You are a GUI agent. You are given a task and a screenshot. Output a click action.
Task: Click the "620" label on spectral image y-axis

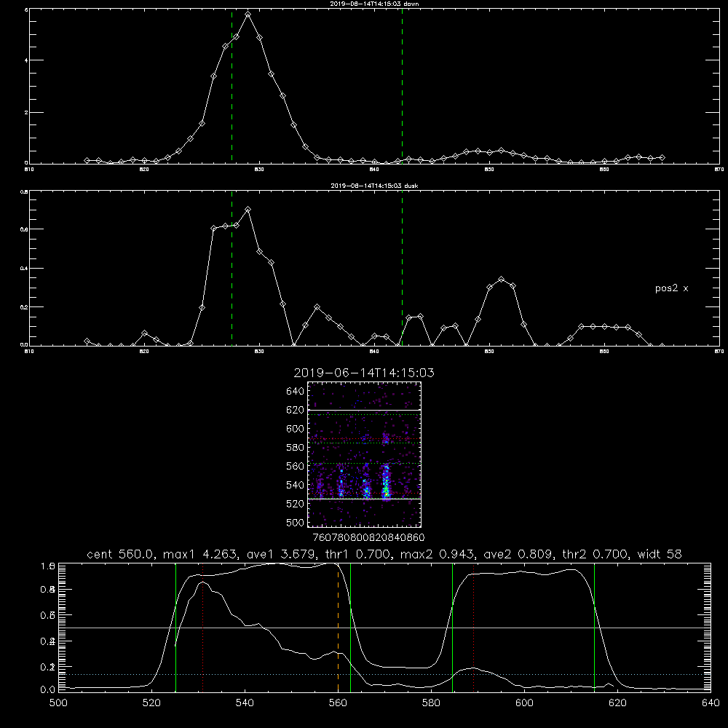coord(296,410)
